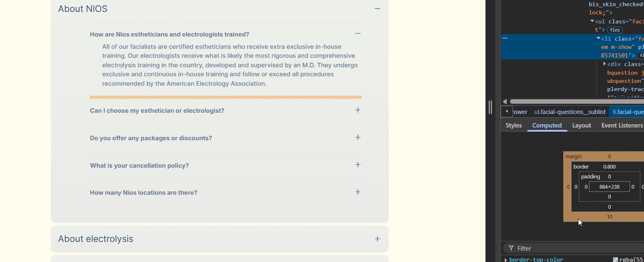Viewport: 644px width, 262px height.
Task: Click the Filter input field
Action: (574, 248)
